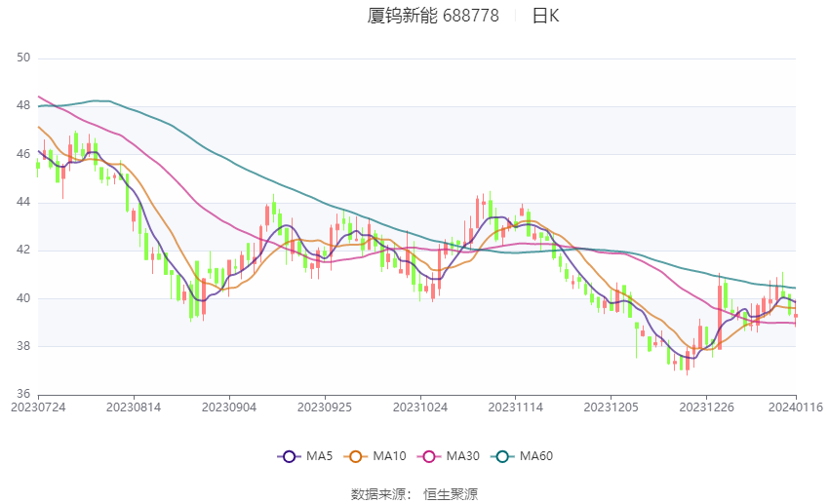Image resolution: width=829 pixels, height=504 pixels.
Task: Click the 20230814 date axis label
Action: point(134,407)
